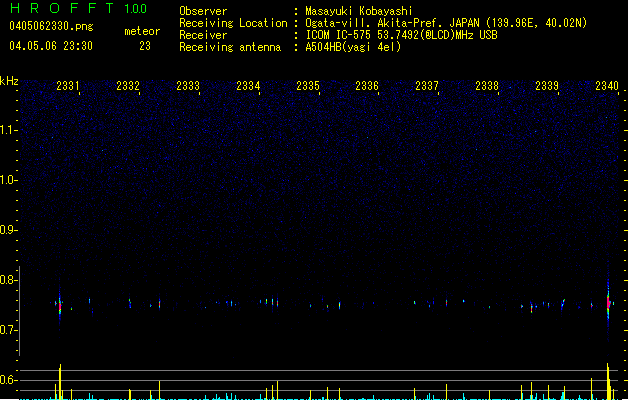Click the 1.1 kHz axis label
Image resolution: width=629 pixels, height=400 pixels.
(9, 130)
